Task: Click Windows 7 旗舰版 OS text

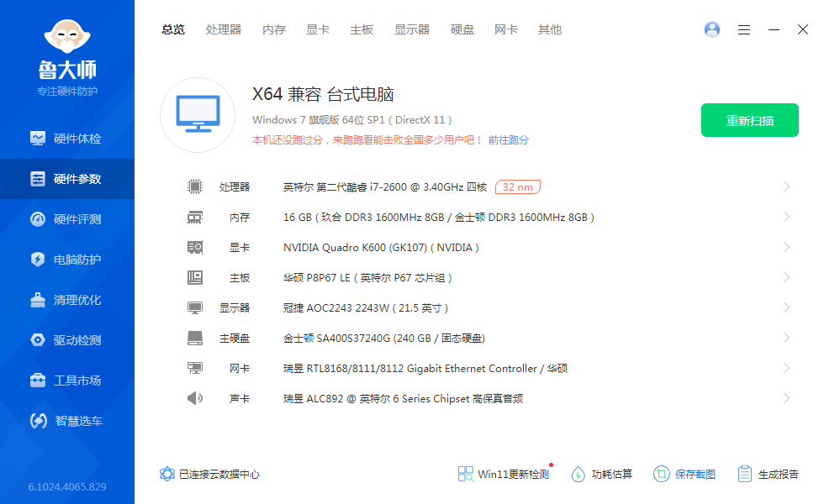Action: (352, 119)
